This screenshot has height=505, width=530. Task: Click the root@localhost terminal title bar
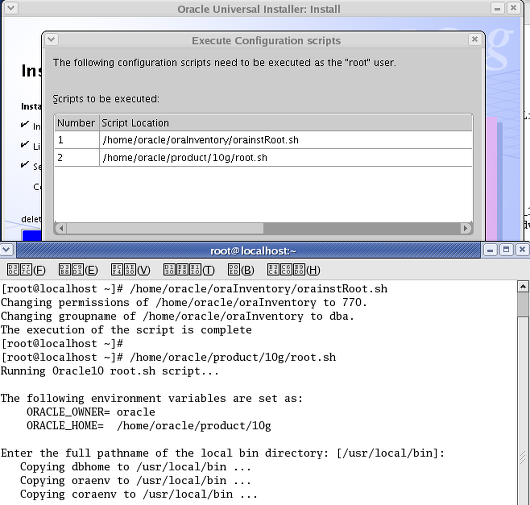tap(248, 250)
